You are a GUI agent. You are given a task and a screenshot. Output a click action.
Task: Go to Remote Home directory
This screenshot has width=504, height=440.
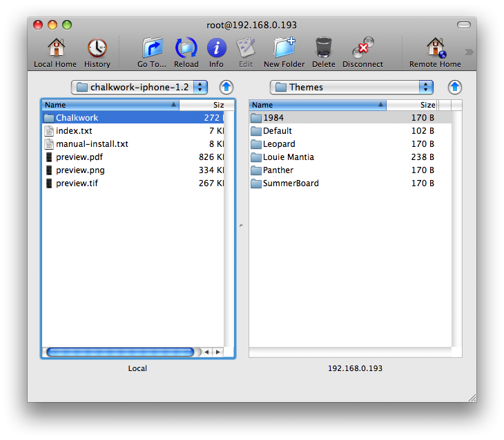point(435,48)
